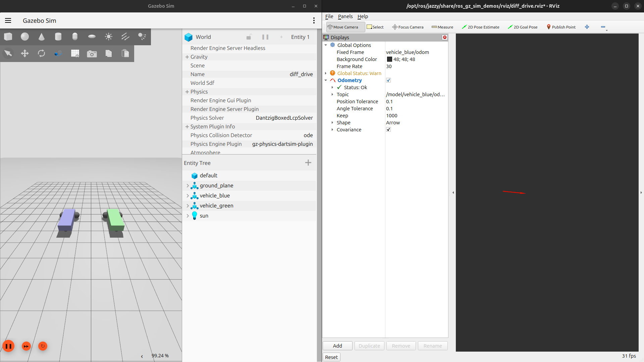Take a screenshot with camera icon
This screenshot has height=362, width=644.
92,54
